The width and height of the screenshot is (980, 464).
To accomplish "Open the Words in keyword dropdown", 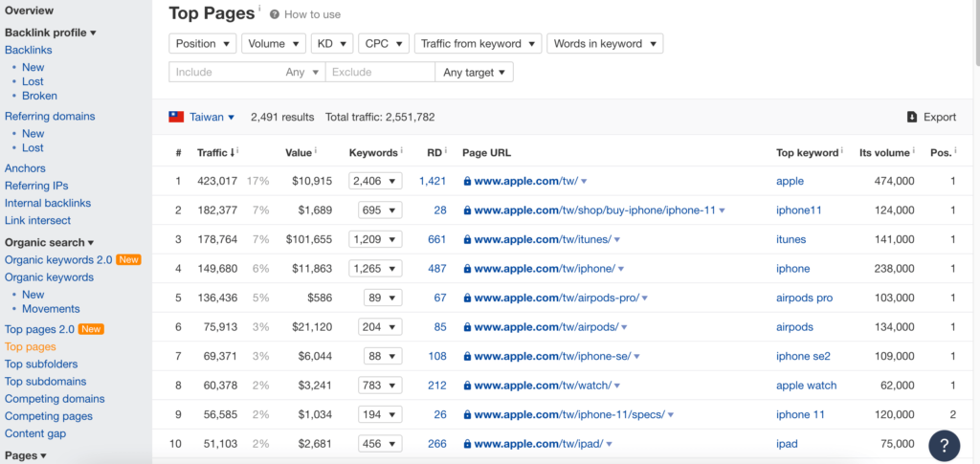I will coord(605,44).
